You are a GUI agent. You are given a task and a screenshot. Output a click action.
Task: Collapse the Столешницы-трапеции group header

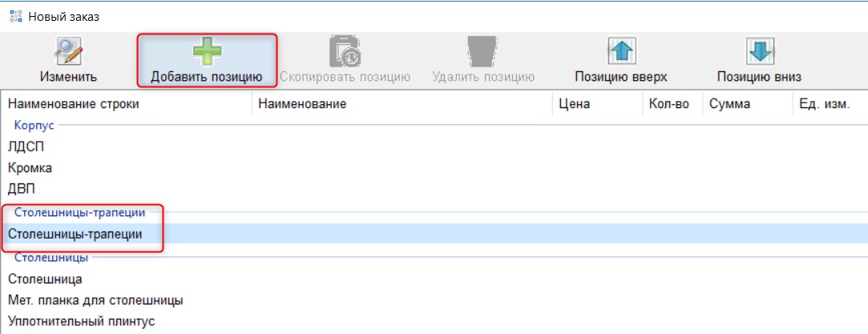(x=79, y=213)
